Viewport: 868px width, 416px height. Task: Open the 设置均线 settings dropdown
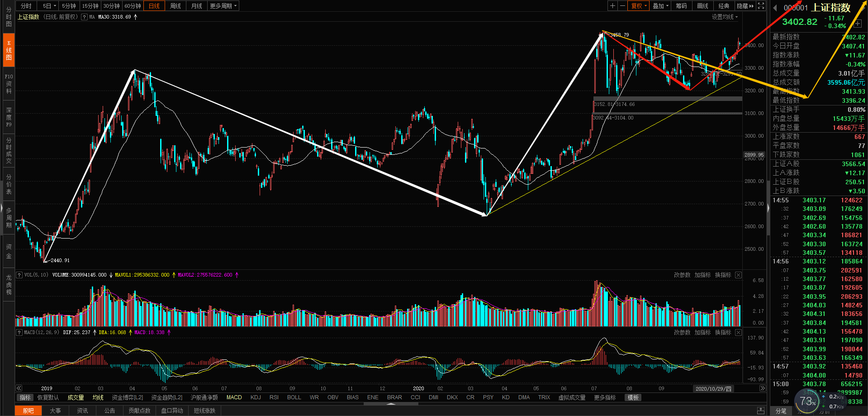pyautogui.click(x=725, y=17)
